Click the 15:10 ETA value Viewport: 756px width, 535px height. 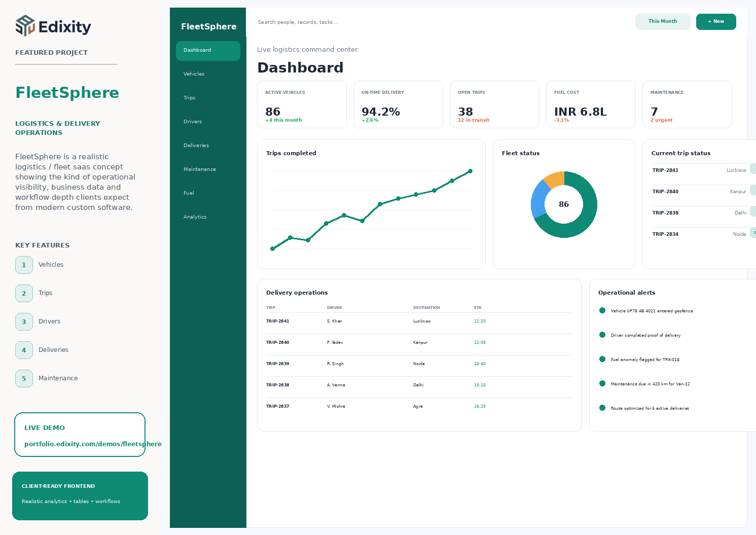tap(480, 385)
